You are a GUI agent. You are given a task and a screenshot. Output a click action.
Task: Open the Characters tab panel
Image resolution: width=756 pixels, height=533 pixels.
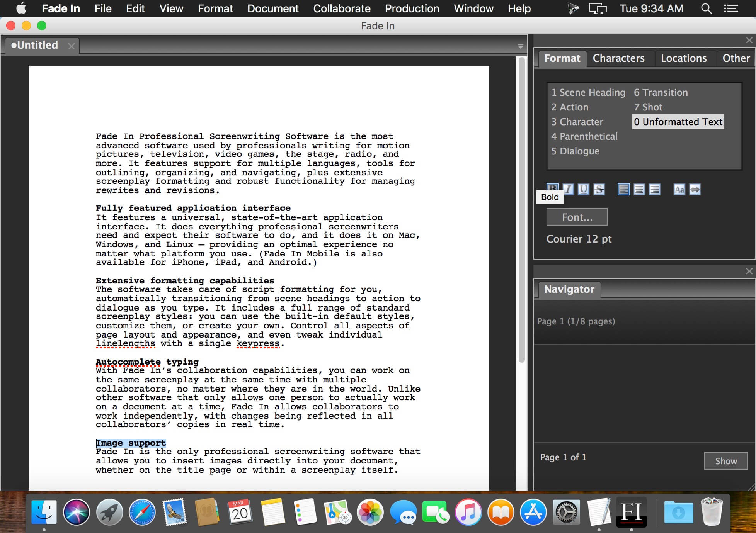tap(619, 58)
